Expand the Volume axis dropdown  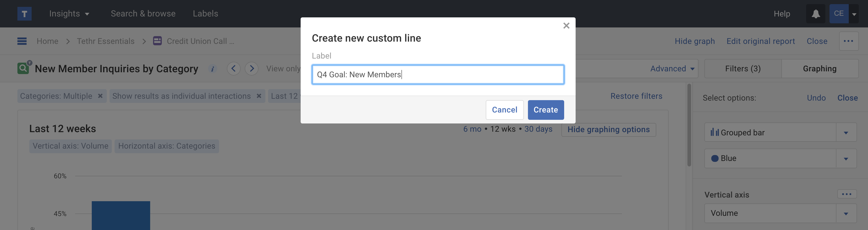click(846, 214)
